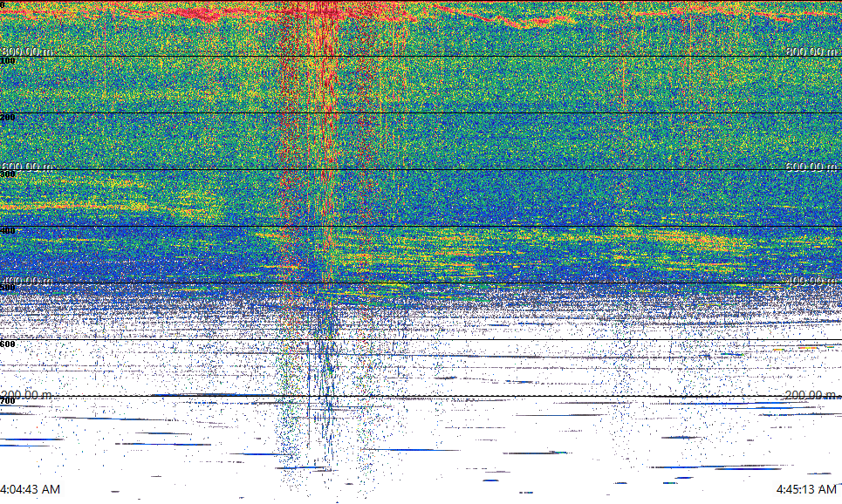Click the 800.00 m label on the left side
The width and height of the screenshot is (842, 504).
tap(27, 51)
